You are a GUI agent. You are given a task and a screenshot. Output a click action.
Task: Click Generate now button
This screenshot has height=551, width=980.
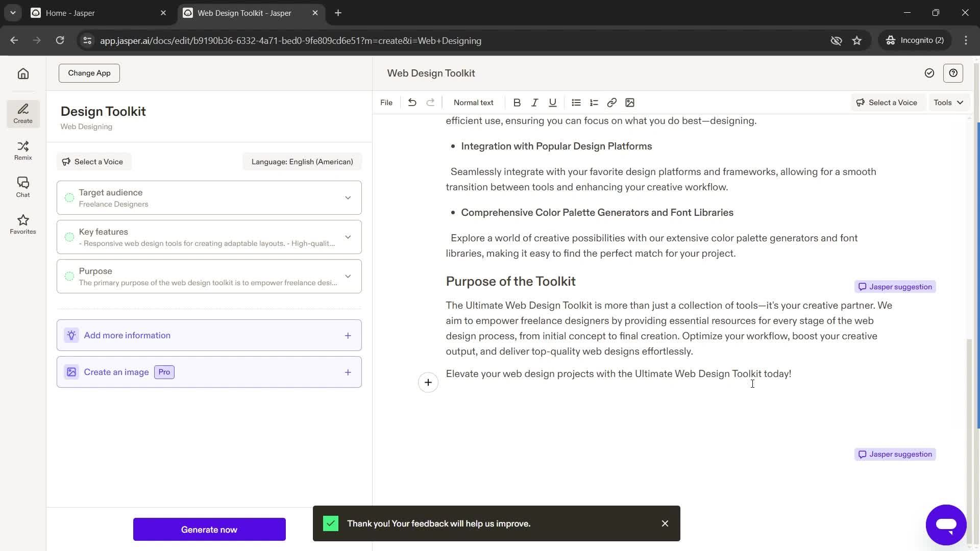209,530
